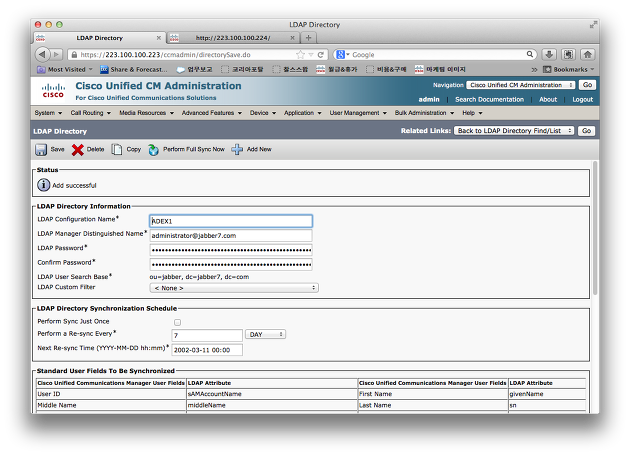Click the Reload page icon
The width and height of the screenshot is (630, 456).
[321, 55]
